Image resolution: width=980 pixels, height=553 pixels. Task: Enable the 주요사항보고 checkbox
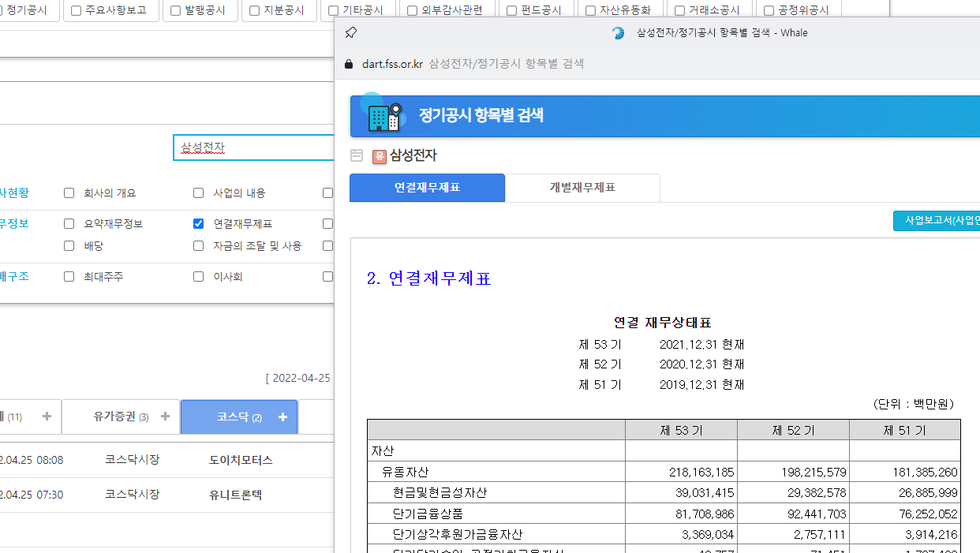(76, 11)
